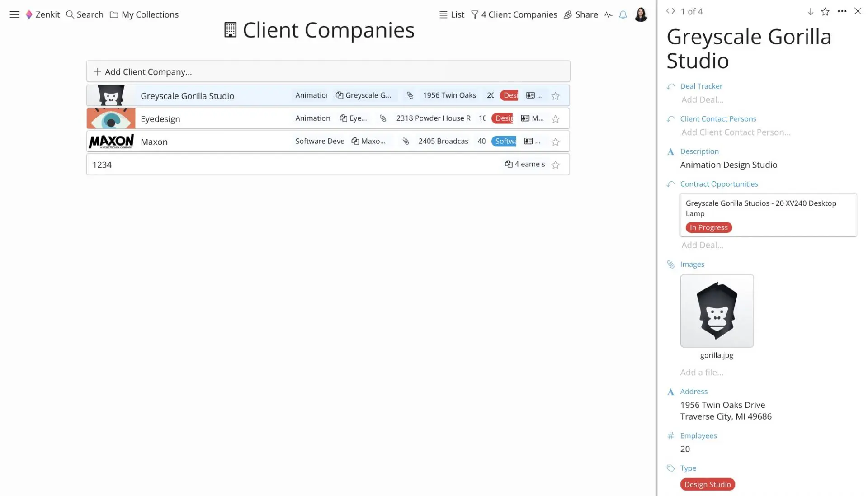
Task: Click the Images field label
Action: pos(692,264)
